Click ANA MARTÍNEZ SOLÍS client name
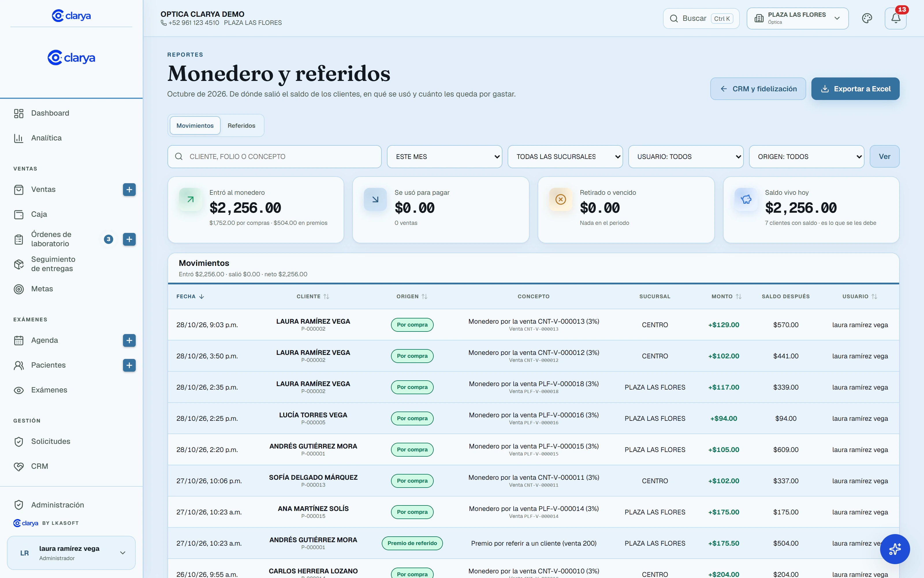The width and height of the screenshot is (924, 578). pyautogui.click(x=313, y=509)
